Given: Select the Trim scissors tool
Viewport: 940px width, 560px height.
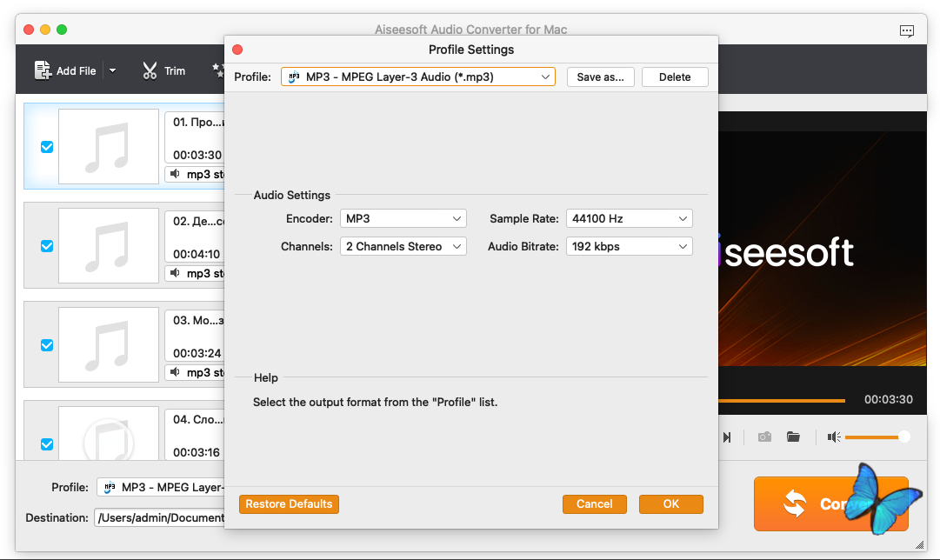Looking at the screenshot, I should [150, 70].
